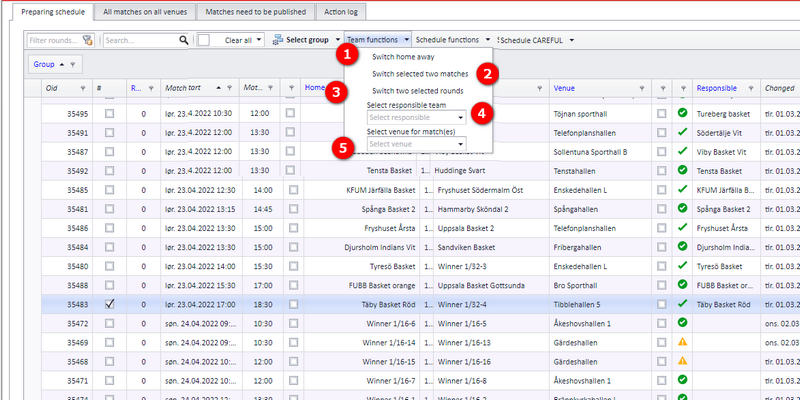This screenshot has width=800, height=400.
Task: Click the Home column header link
Action: click(x=314, y=88)
